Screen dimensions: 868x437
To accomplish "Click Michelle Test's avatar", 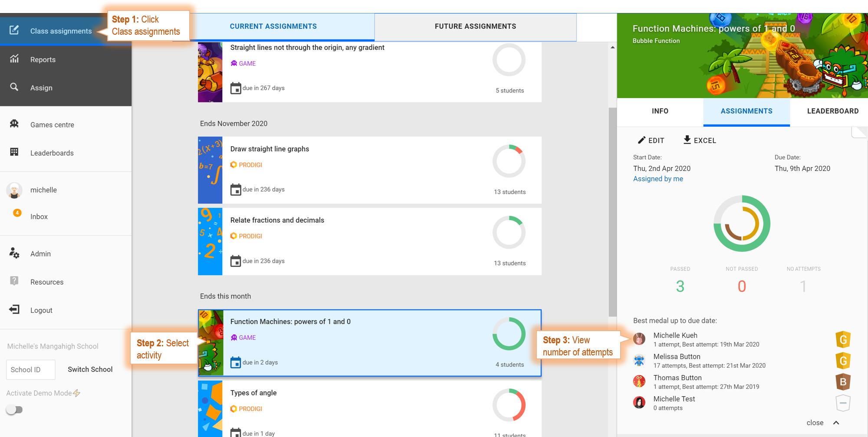I will 639,403.
